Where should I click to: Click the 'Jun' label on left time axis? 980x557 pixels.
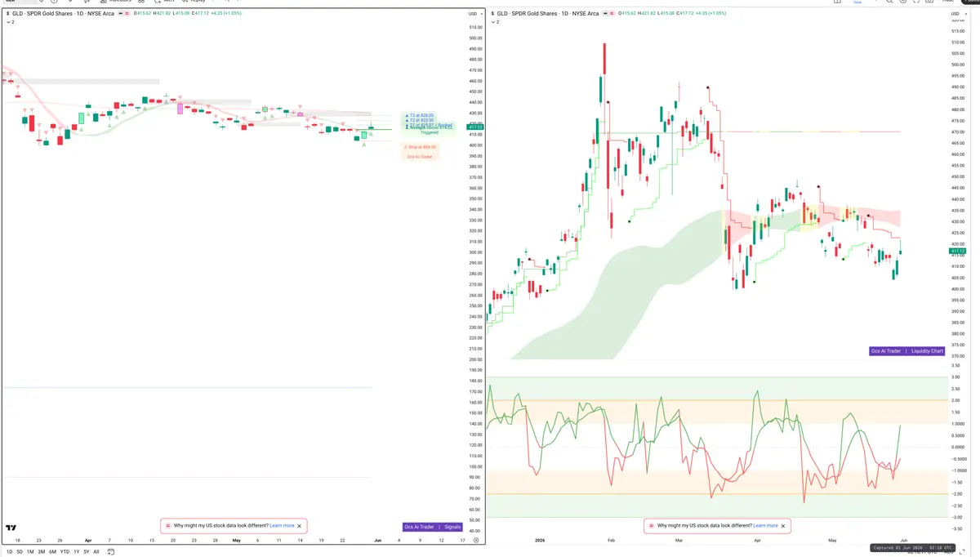coord(377,541)
